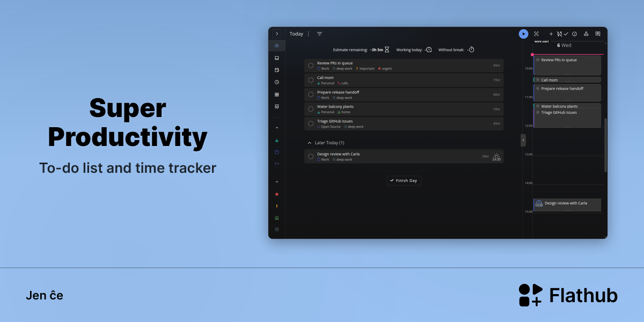Mark Design review with Carla as done
Image resolution: width=644 pixels, height=322 pixels.
(311, 156)
